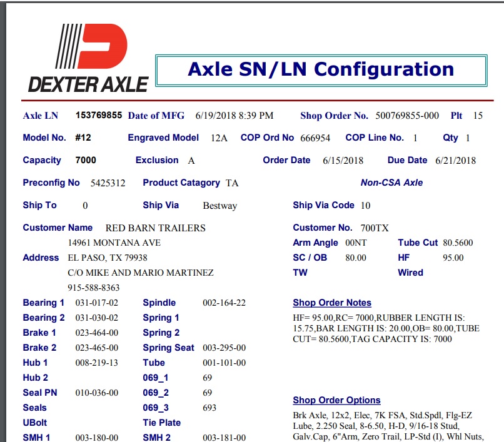Select the Date of MFG value
Screen dimensions: 504x442
234,116
